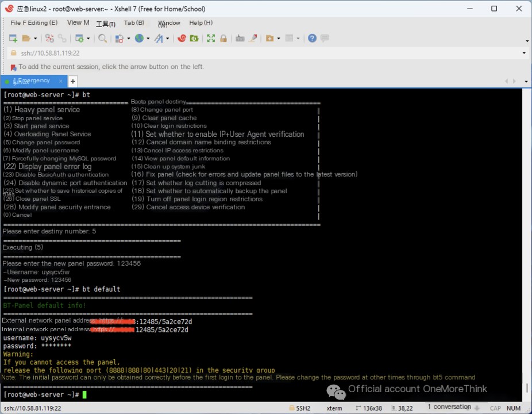Image resolution: width=532 pixels, height=414 pixels.
Task: Launch Xftp with the green icon
Action: [x=194, y=39]
